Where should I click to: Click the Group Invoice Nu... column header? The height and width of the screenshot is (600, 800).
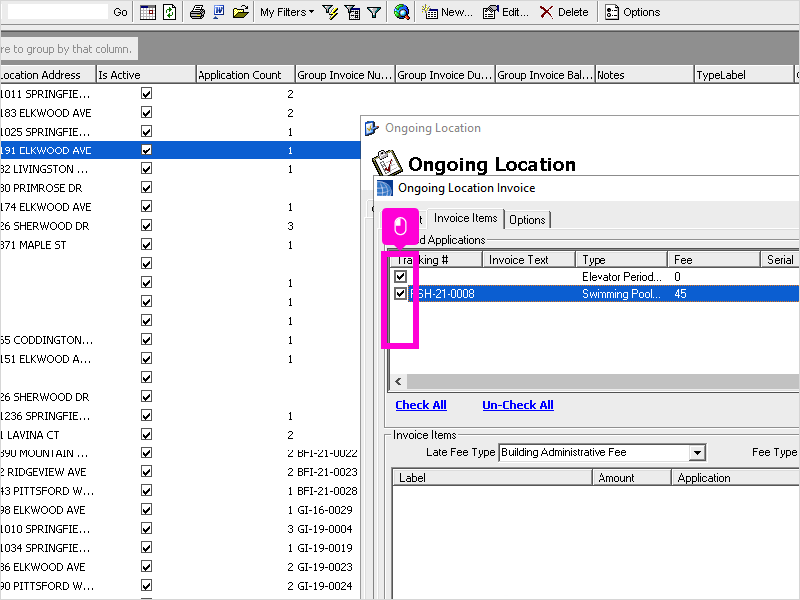pyautogui.click(x=345, y=74)
